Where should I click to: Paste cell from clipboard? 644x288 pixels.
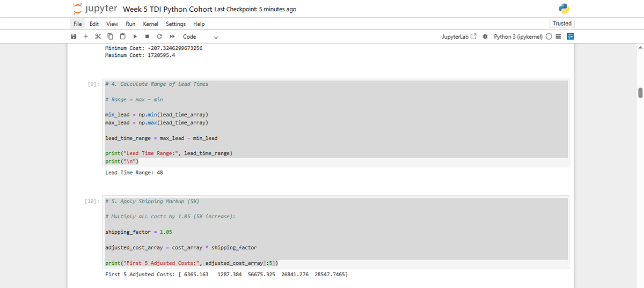coord(122,37)
